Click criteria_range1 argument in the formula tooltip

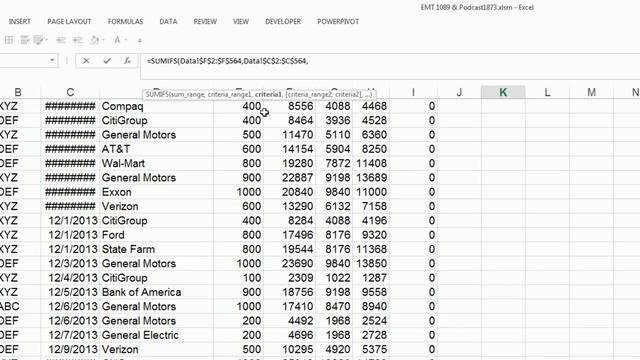[230, 94]
